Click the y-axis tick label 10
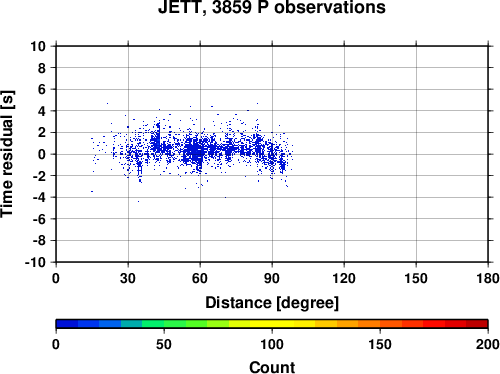 click(38, 46)
